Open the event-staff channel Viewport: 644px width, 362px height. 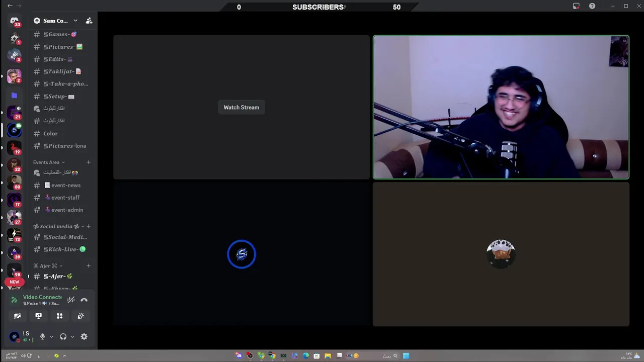[60, 198]
